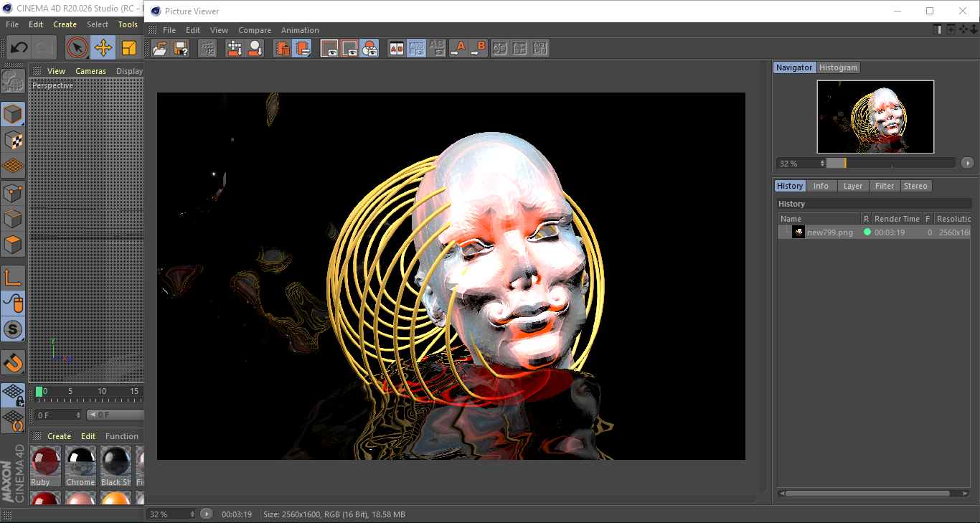Click the Render Time column header

point(897,219)
